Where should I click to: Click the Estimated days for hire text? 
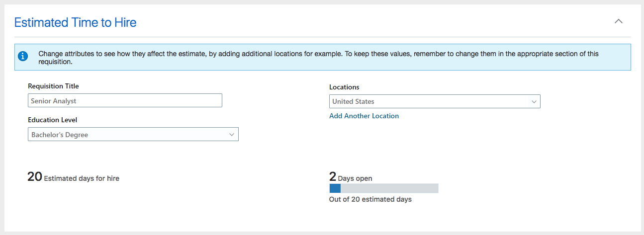click(x=82, y=178)
